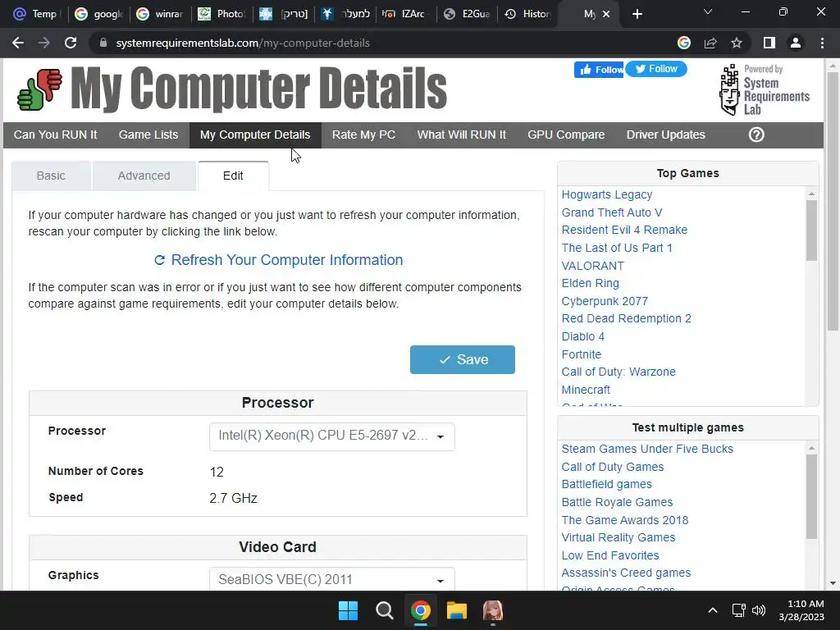Bookmark this page with star icon
Screen dimensions: 840x630
737,43
